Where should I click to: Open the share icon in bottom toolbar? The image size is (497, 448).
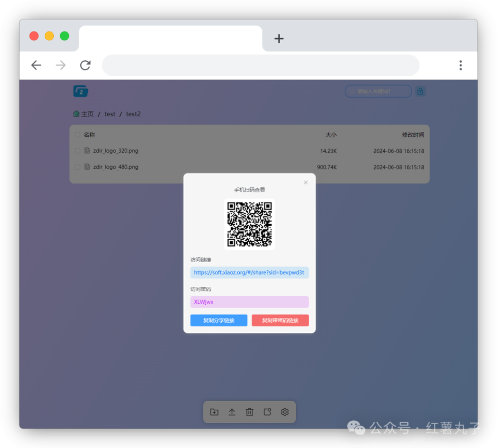pyautogui.click(x=267, y=412)
